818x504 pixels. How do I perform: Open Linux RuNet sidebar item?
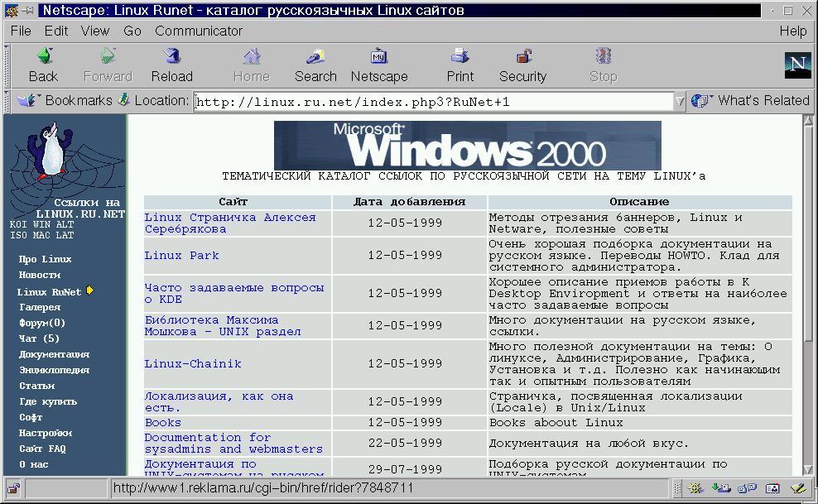[49, 292]
